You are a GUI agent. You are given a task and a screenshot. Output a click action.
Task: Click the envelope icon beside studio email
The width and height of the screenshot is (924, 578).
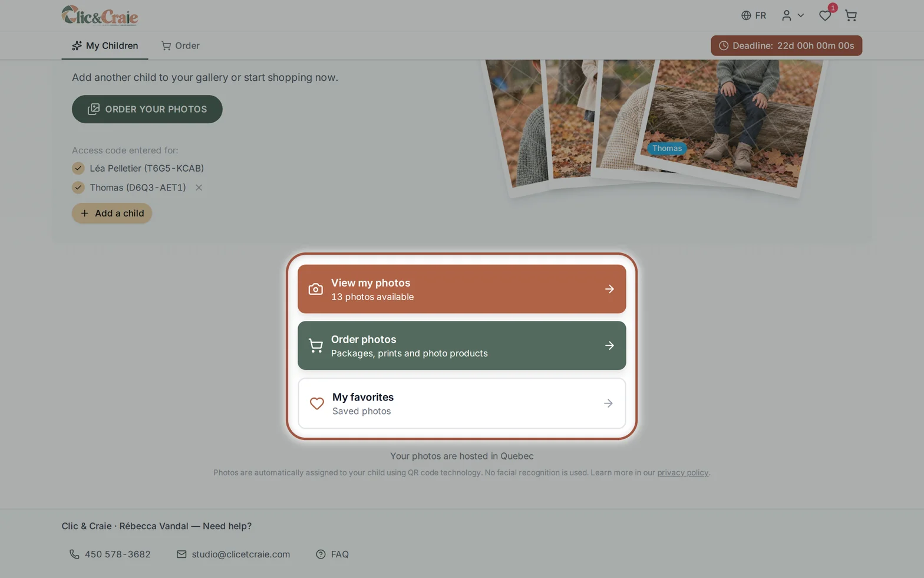(181, 554)
